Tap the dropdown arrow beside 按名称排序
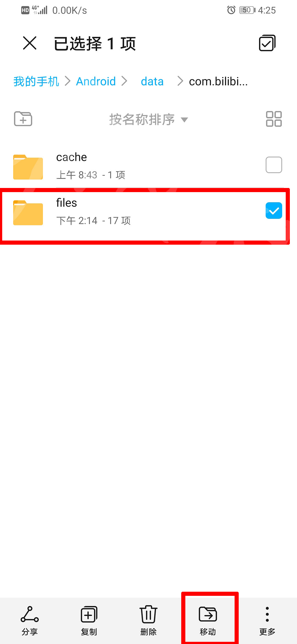The width and height of the screenshot is (297, 644). (184, 120)
